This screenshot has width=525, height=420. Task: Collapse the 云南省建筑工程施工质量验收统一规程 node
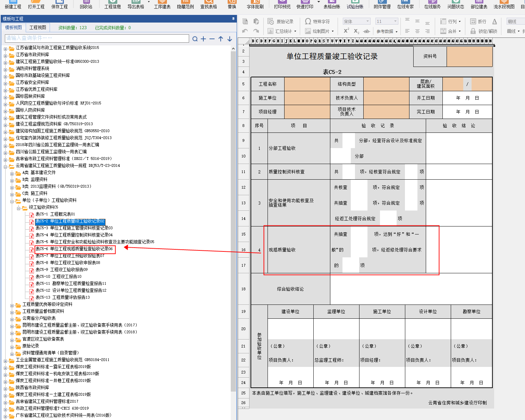coord(6,166)
